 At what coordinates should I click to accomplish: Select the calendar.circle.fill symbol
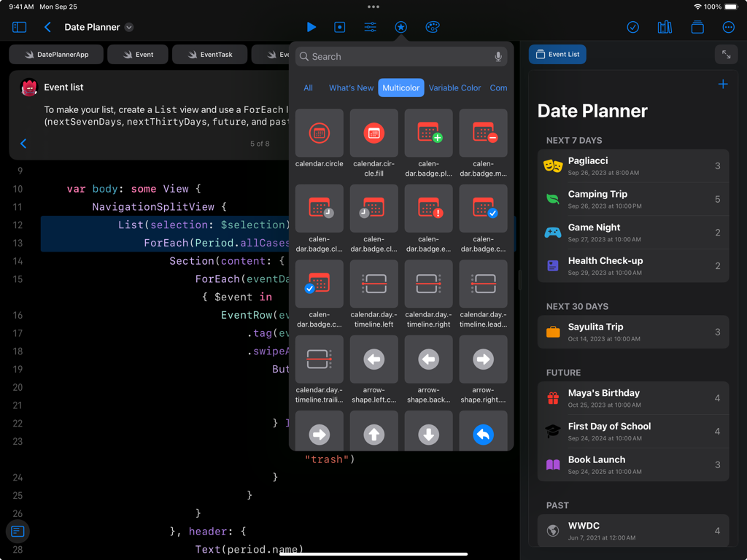373,133
